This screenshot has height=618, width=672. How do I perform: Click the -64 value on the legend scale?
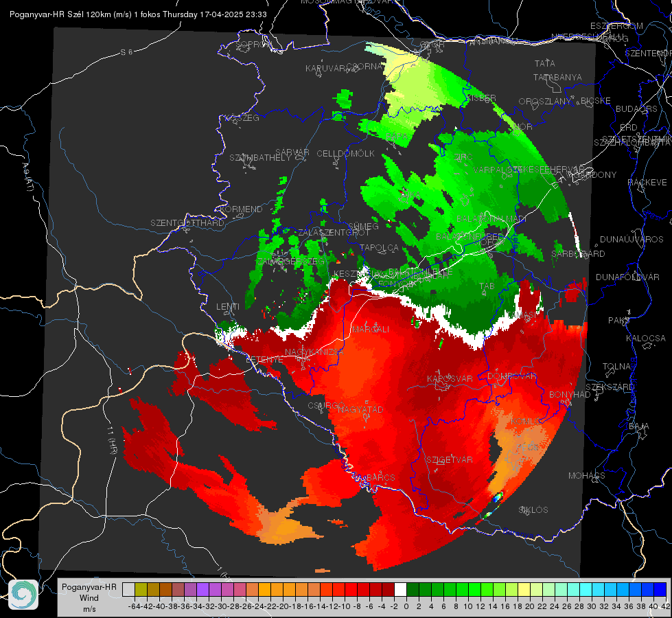click(134, 606)
